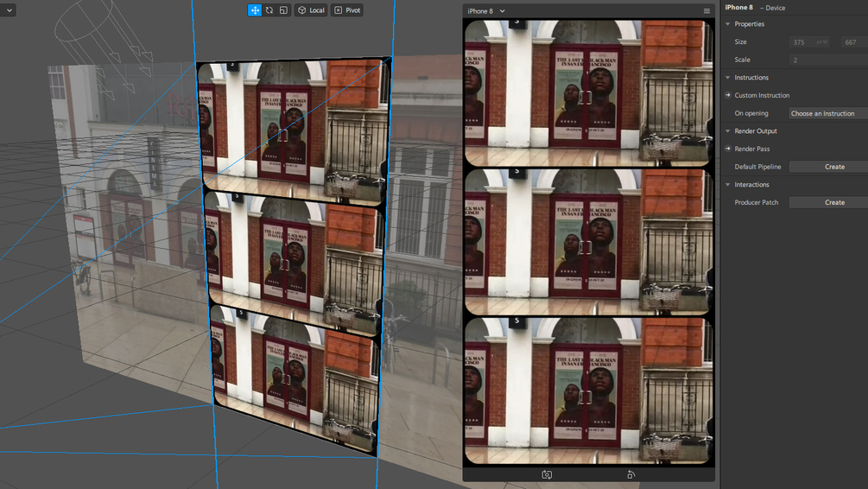Toggle Pivot mode button
The image size is (868, 489).
click(x=347, y=10)
